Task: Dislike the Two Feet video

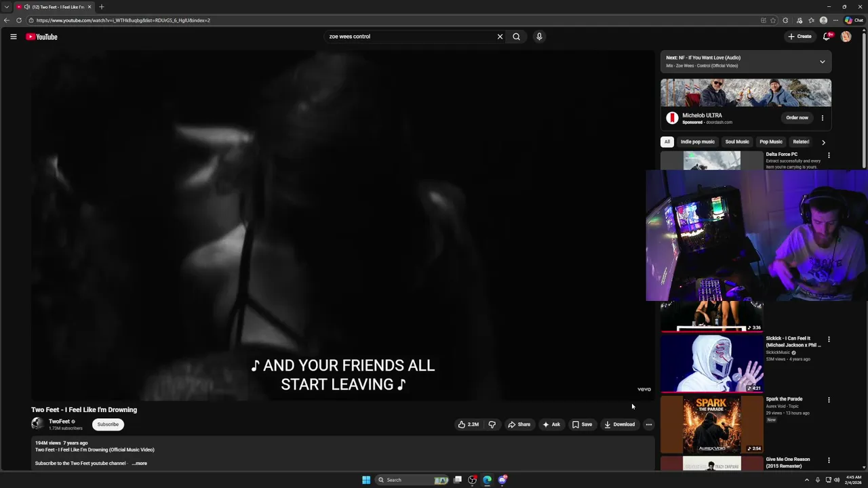Action: coord(492,424)
